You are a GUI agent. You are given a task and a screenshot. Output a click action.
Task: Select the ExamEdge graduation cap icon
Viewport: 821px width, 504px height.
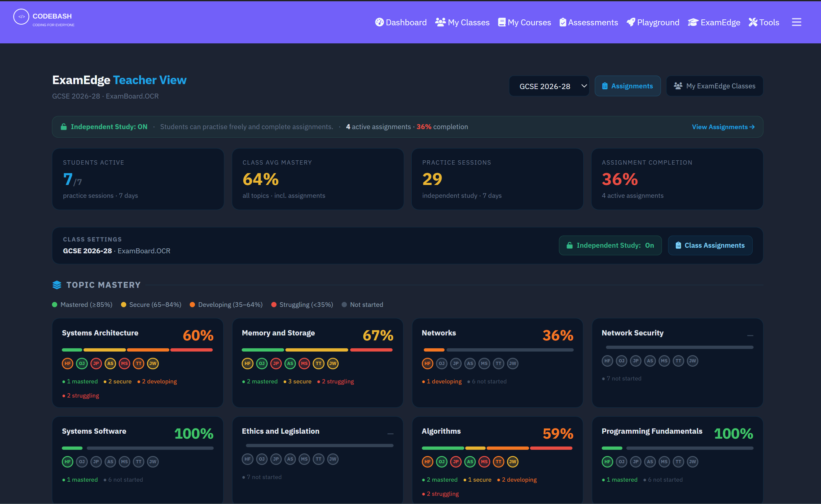tap(693, 22)
